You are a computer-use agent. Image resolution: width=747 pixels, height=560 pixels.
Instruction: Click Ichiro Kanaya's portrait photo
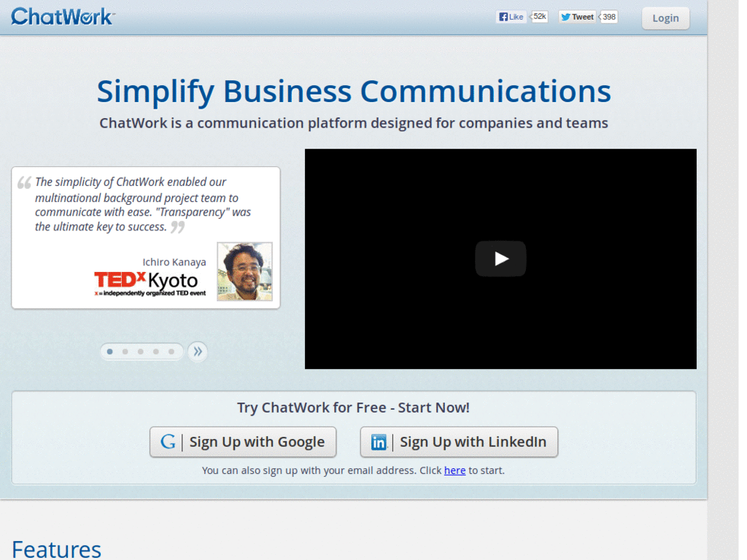[x=245, y=271]
